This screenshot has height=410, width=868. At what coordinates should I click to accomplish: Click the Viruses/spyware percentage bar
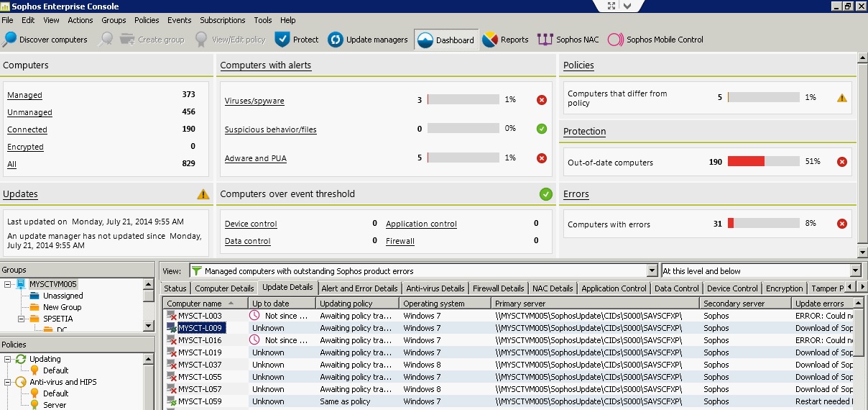tap(463, 100)
